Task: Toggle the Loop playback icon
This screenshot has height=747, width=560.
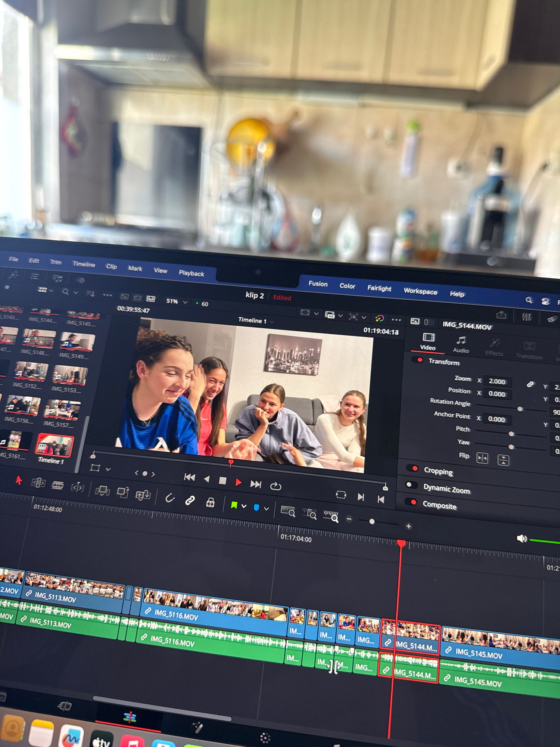Action: coord(276,486)
